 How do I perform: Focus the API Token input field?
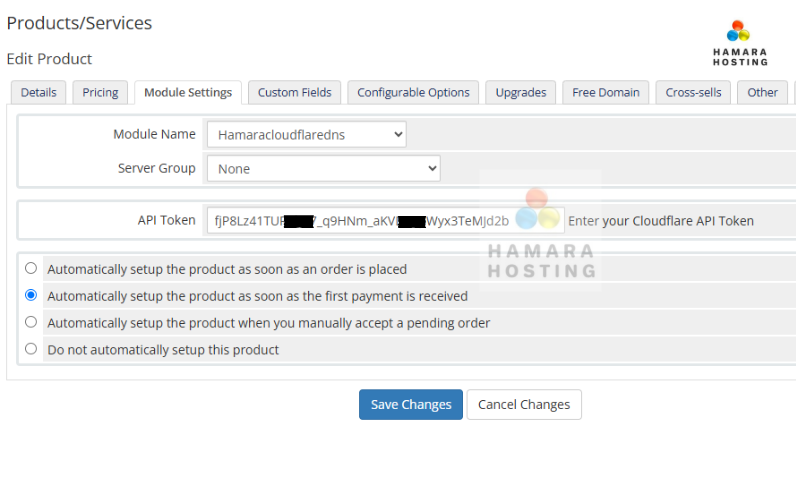click(x=385, y=220)
